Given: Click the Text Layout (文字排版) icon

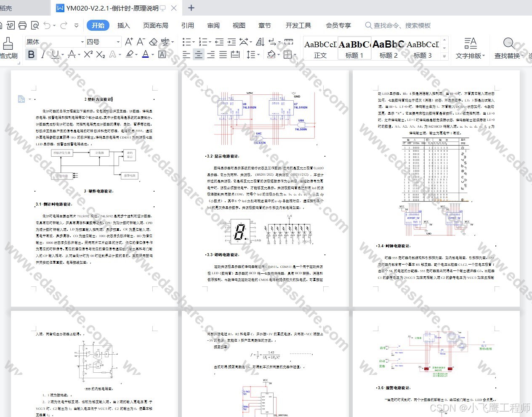Looking at the screenshot, I should coord(470,43).
